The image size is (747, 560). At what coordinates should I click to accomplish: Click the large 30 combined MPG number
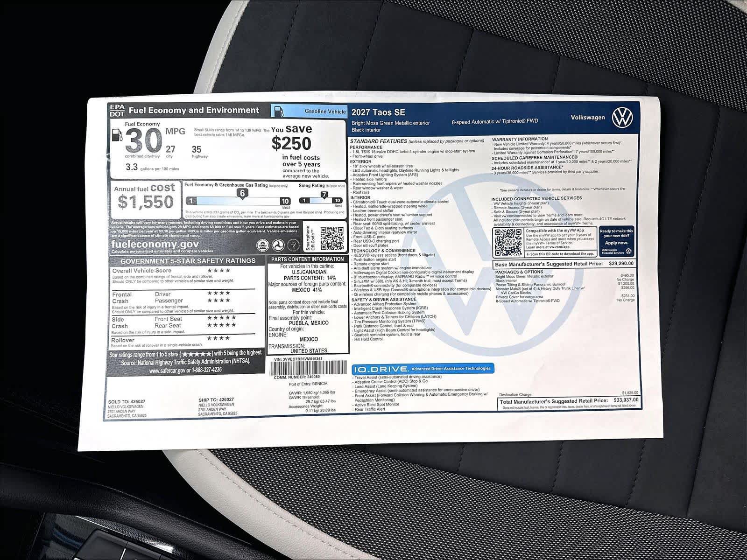coord(143,140)
